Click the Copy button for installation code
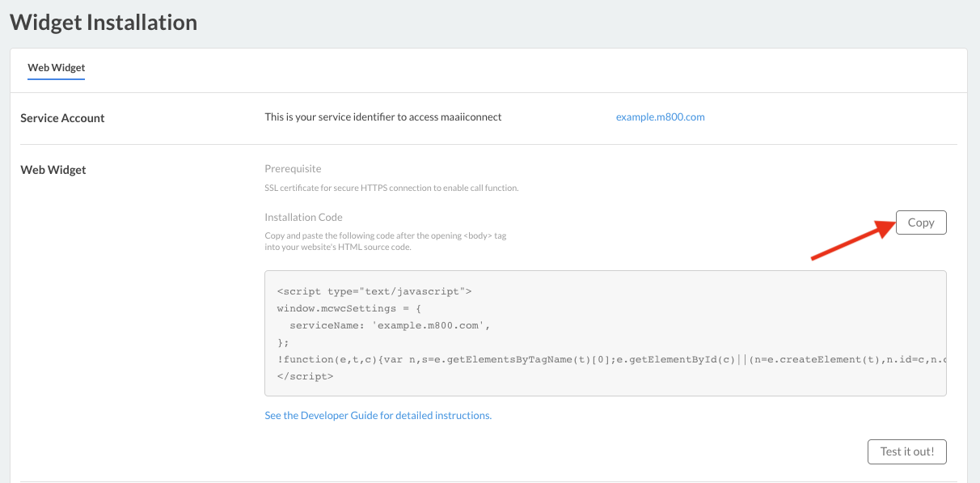Screen dimensions: 980x483 coord(921,222)
